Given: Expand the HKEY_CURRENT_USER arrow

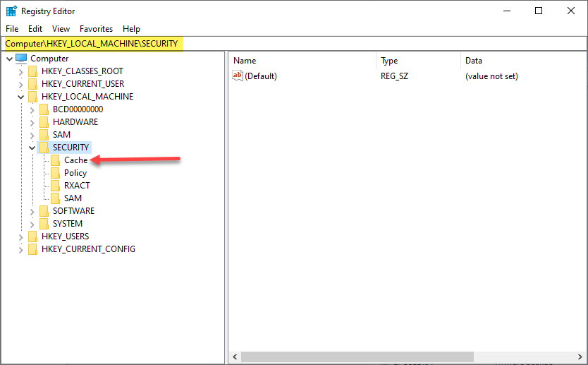Looking at the screenshot, I should 20,85.
